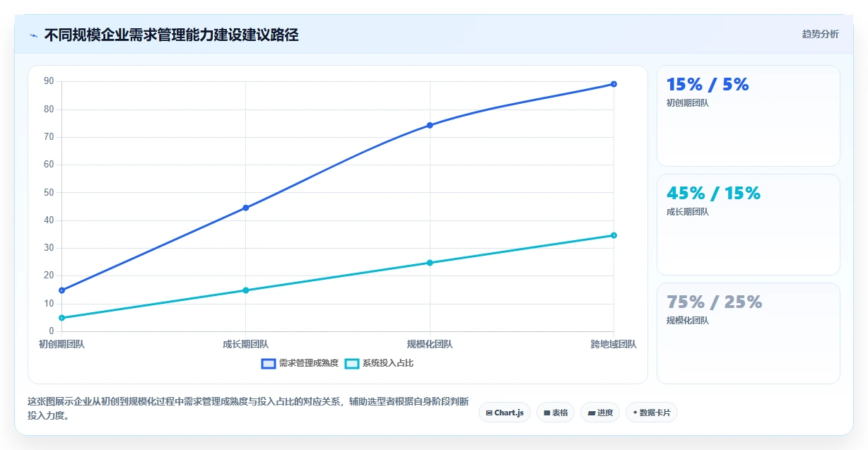
Task: Click the blue data point at 初创期团队
Action: point(62,290)
